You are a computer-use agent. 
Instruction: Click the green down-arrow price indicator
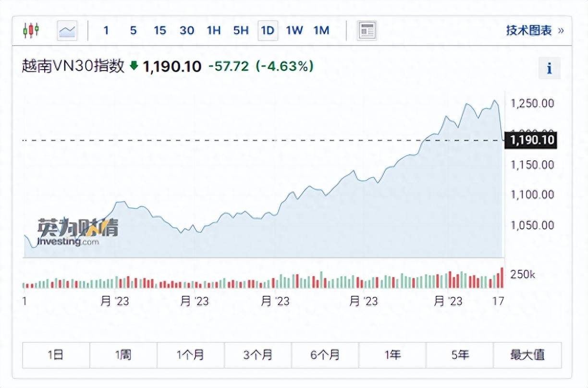coord(134,66)
